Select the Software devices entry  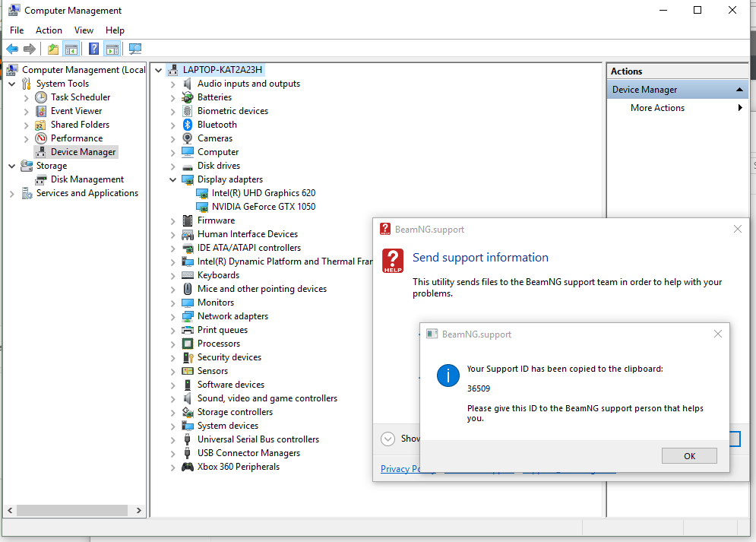pyautogui.click(x=230, y=385)
